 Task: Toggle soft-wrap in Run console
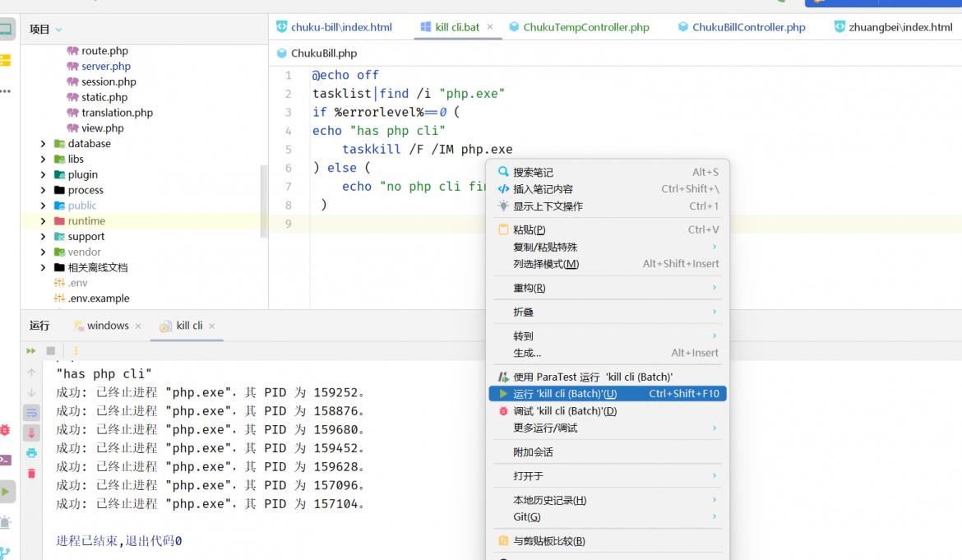32,413
